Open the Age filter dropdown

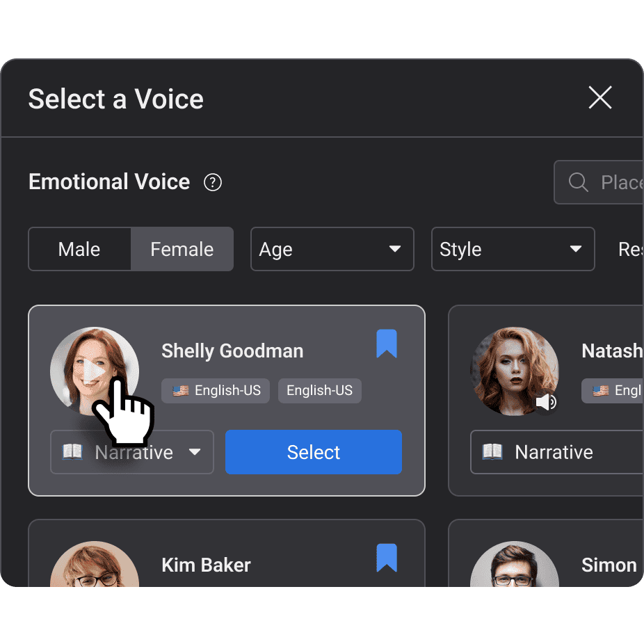click(x=332, y=249)
